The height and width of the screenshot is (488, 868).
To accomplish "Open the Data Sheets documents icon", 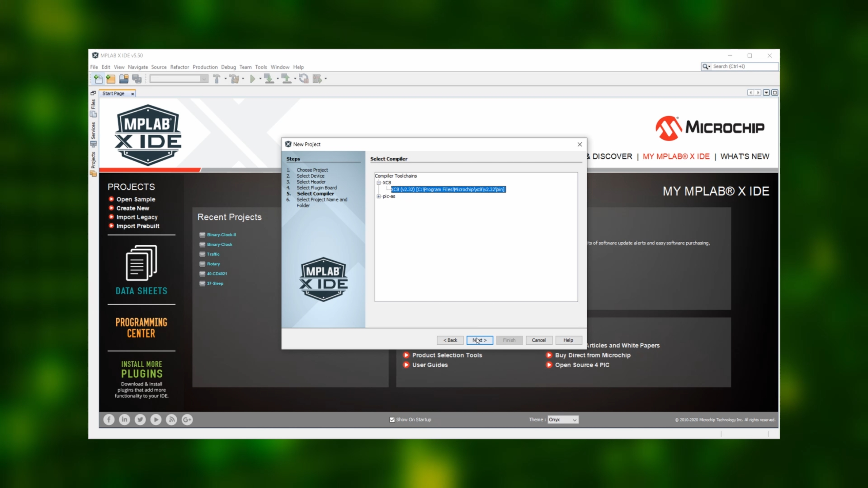I will click(x=141, y=263).
